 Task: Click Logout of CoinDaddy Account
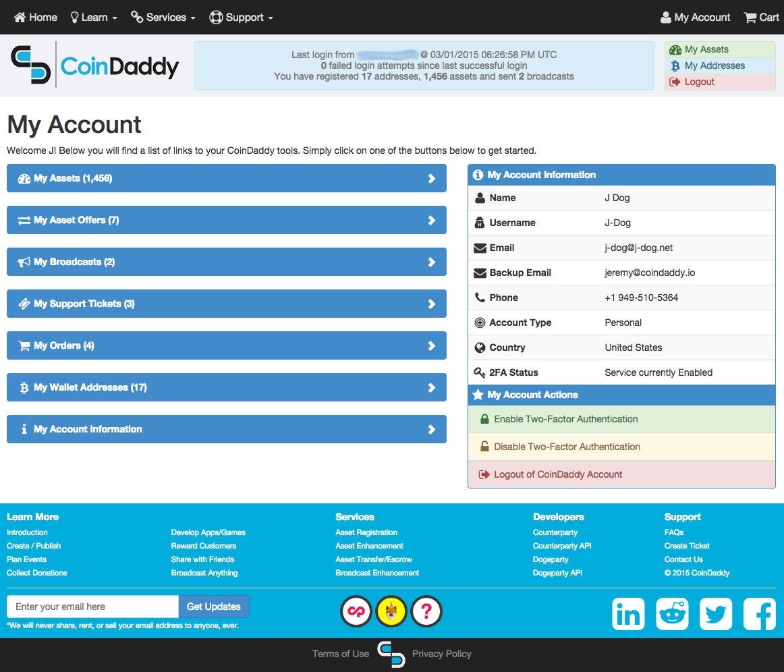557,474
